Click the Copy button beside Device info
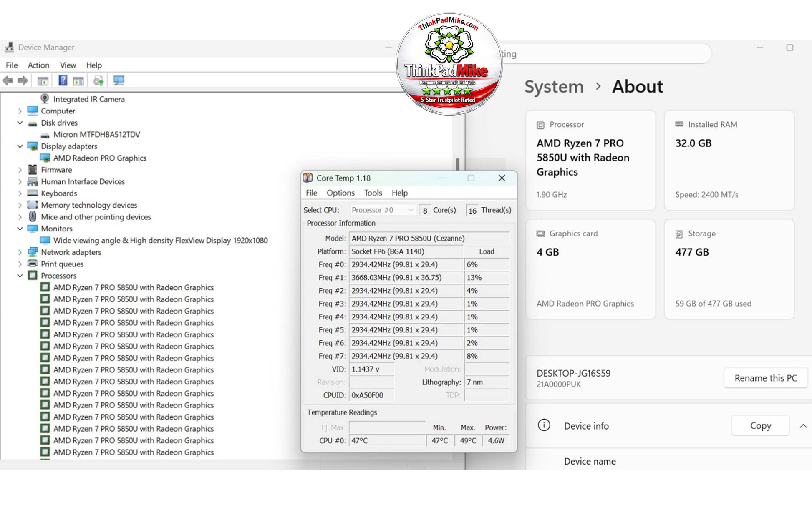The image size is (812, 510). [760, 426]
